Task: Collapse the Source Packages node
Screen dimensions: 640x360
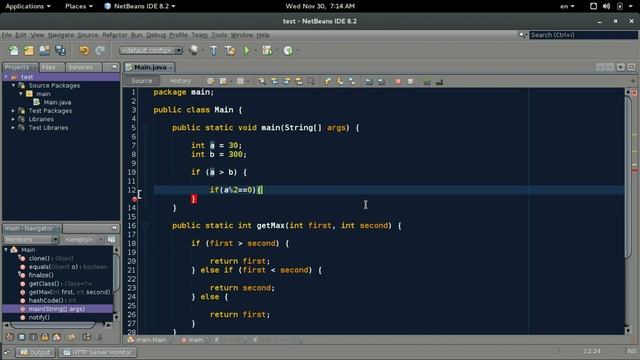Action: 13,85
